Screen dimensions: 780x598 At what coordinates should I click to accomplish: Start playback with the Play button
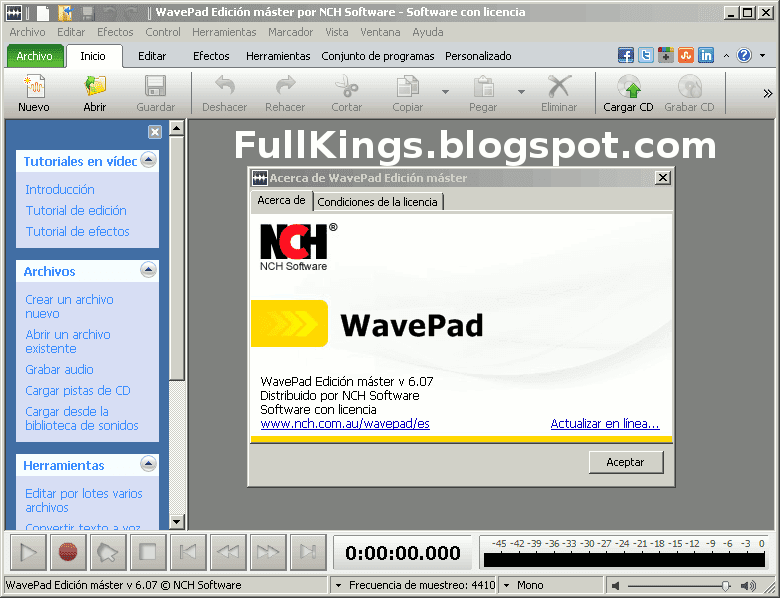click(x=28, y=552)
